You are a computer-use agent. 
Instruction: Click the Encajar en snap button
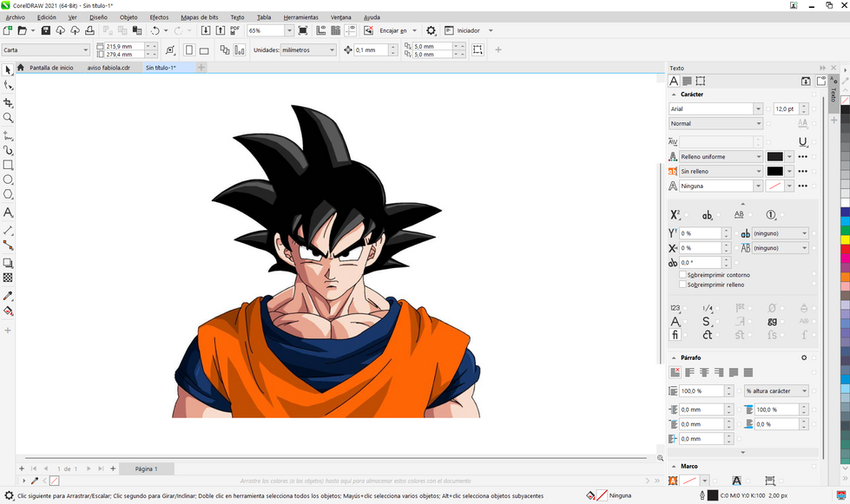(x=393, y=30)
